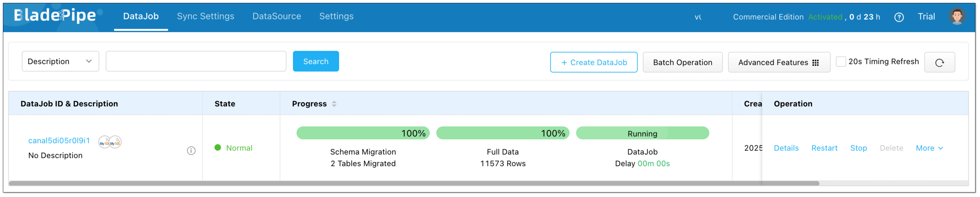Screen dimensions: 980x197
Task: Click the Create DataJob button
Action: pyautogui.click(x=593, y=62)
